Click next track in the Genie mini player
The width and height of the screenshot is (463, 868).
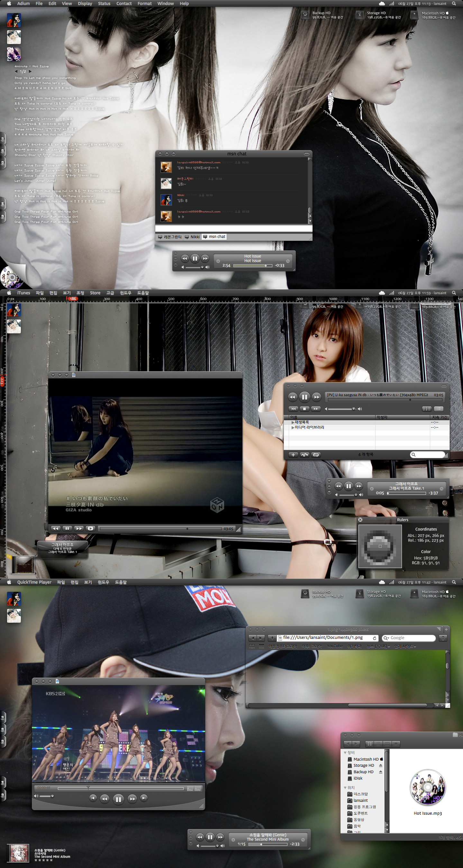point(220,837)
